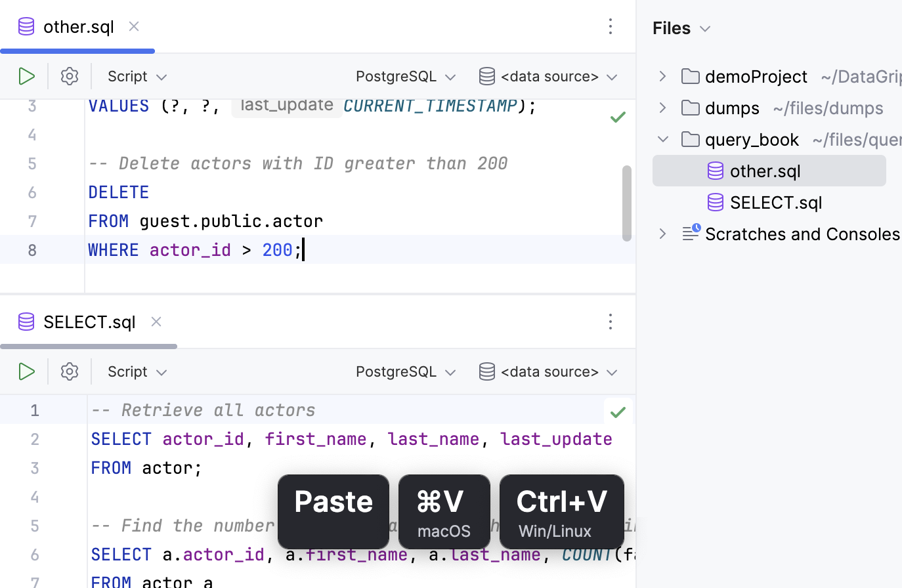Select SELECT.sql in the Files tree
Image resolution: width=902 pixels, height=588 pixels.
pyautogui.click(x=769, y=202)
